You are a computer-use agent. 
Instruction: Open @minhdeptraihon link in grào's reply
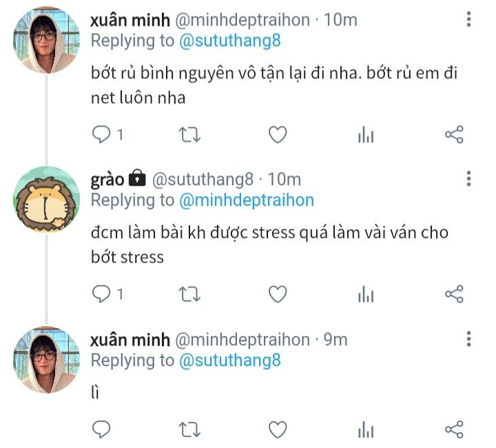click(247, 200)
